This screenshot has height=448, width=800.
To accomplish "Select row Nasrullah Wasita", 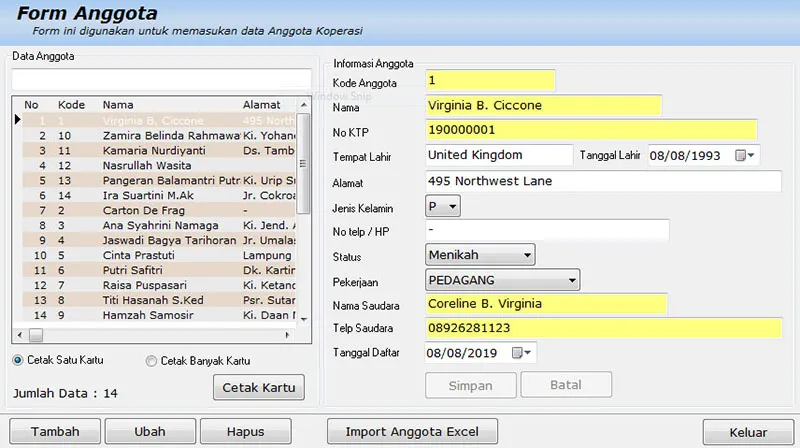I will pos(159,166).
